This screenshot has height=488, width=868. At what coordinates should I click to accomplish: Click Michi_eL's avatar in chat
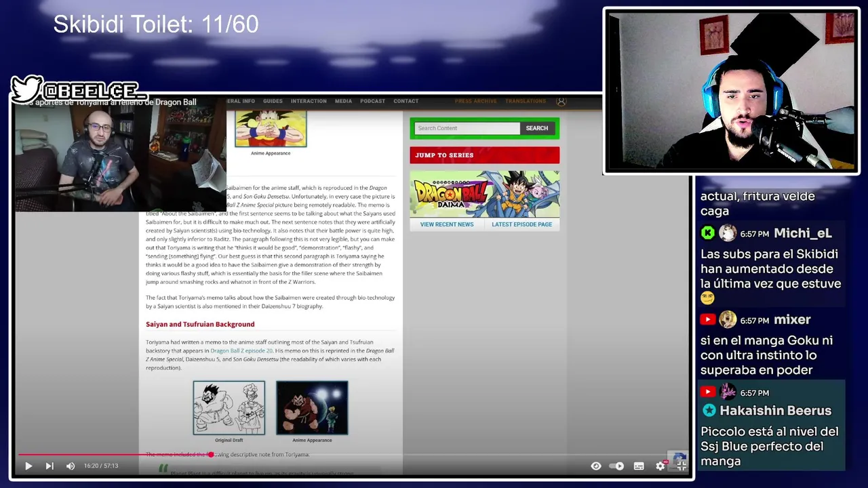[x=728, y=233]
